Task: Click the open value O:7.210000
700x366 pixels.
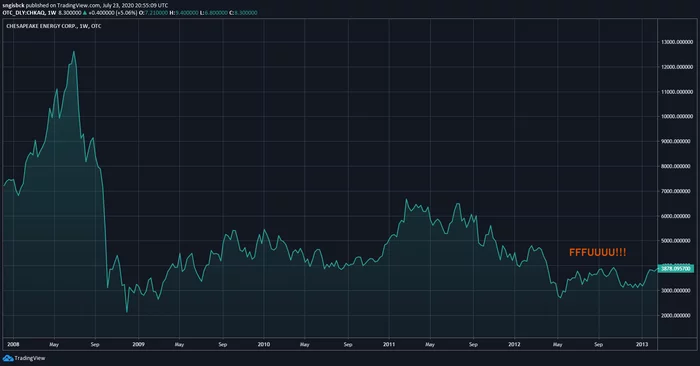Action: coord(153,13)
